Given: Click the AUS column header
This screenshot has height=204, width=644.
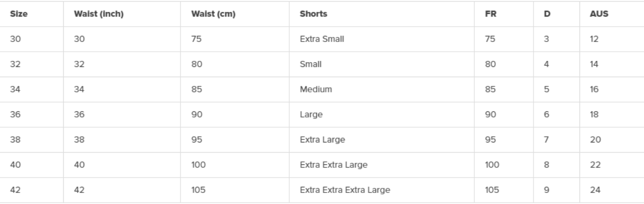Looking at the screenshot, I should click(599, 14).
